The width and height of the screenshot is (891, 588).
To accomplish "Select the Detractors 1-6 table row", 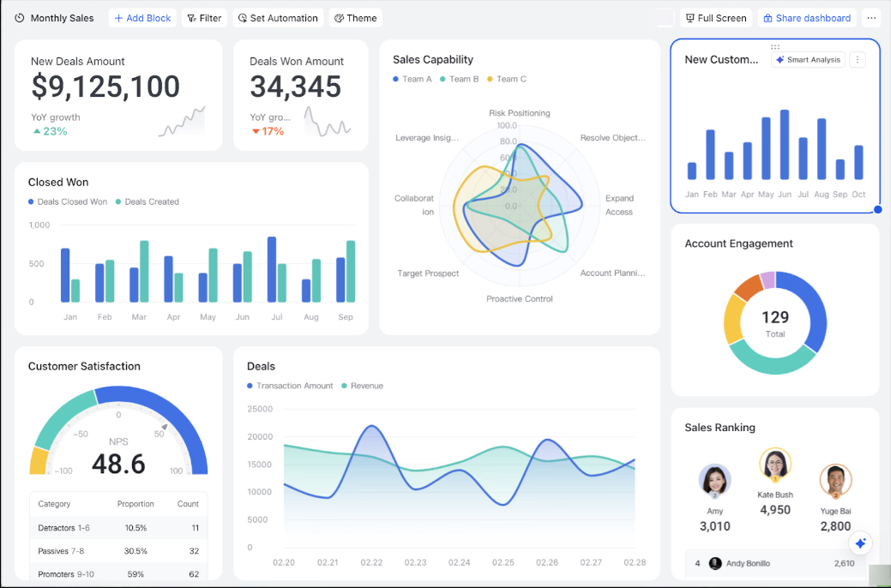I will [118, 528].
